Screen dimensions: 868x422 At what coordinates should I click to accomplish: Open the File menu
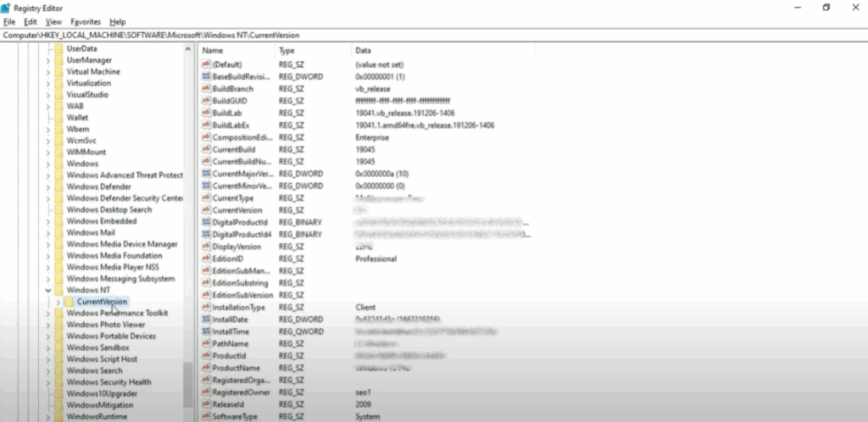[8, 22]
